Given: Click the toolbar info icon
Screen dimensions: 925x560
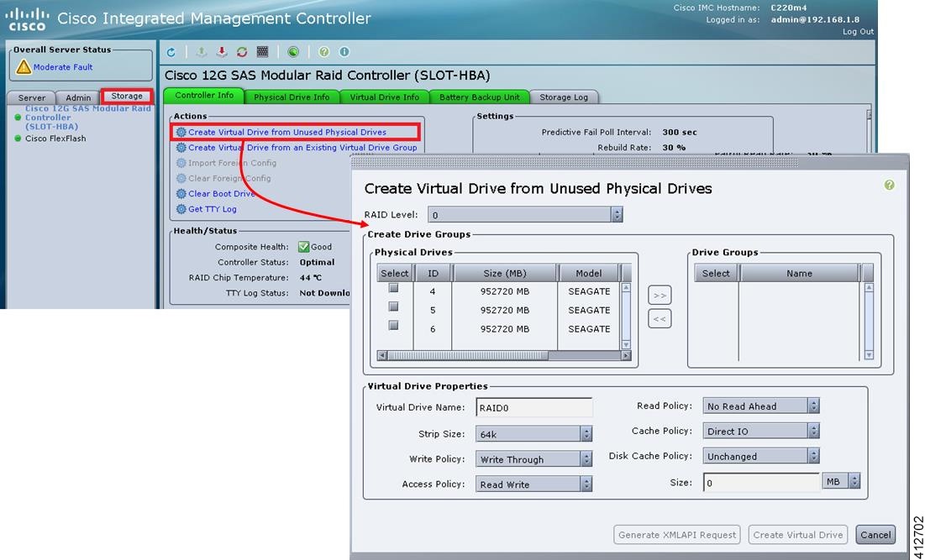Looking at the screenshot, I should point(344,52).
